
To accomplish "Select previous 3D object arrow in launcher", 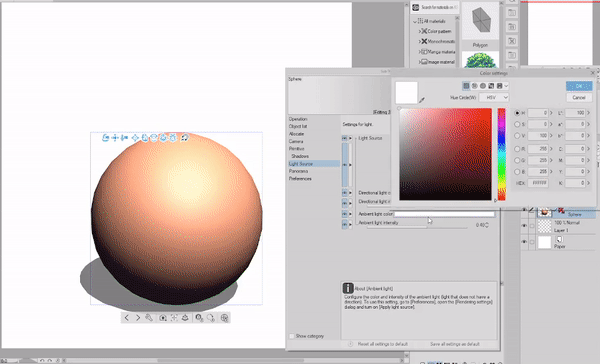I will click(x=127, y=318).
